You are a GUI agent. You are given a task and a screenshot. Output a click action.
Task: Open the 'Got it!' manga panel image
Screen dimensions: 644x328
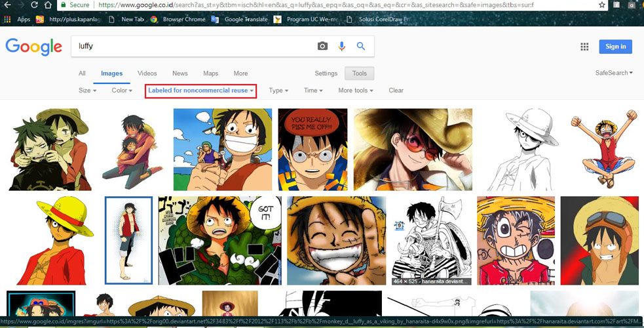click(220, 241)
